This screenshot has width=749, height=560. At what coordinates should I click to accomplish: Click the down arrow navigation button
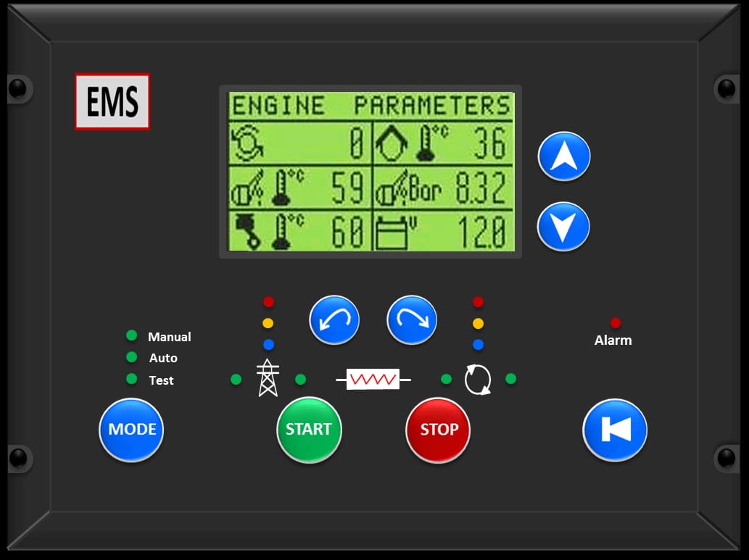[x=563, y=226]
